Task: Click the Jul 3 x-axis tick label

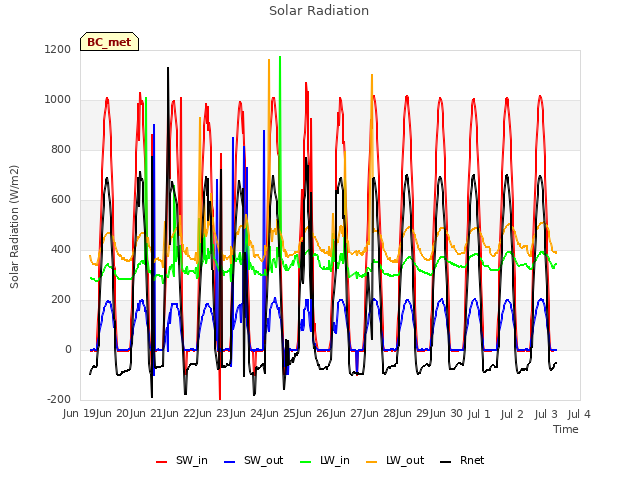Action: (546, 414)
